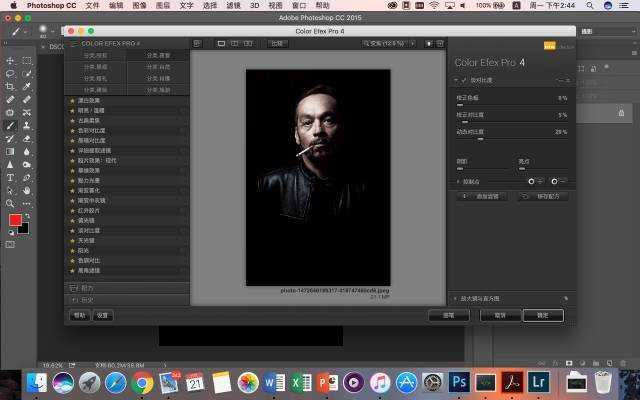Select the Lasso tool
This screenshot has width=640, height=400.
[x=10, y=74]
